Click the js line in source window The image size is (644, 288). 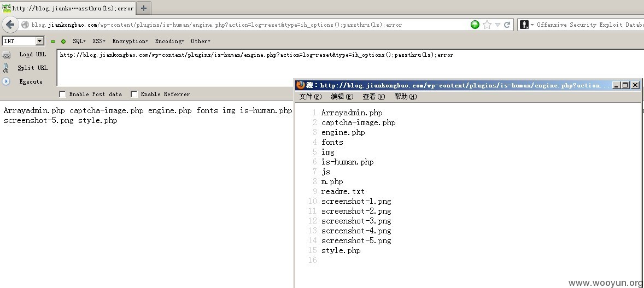point(326,172)
